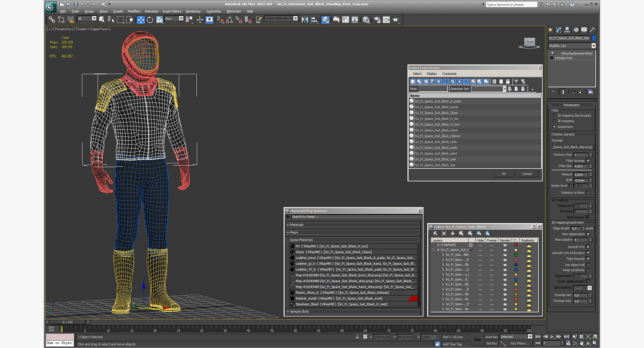This screenshot has width=644, height=348.
Task: Open the Utilities hammer panel tab
Action: (x=592, y=30)
